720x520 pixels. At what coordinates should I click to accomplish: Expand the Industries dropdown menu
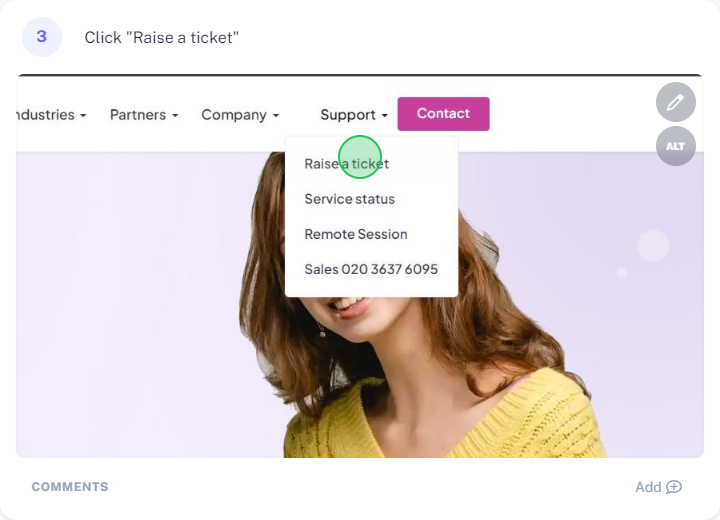(48, 115)
